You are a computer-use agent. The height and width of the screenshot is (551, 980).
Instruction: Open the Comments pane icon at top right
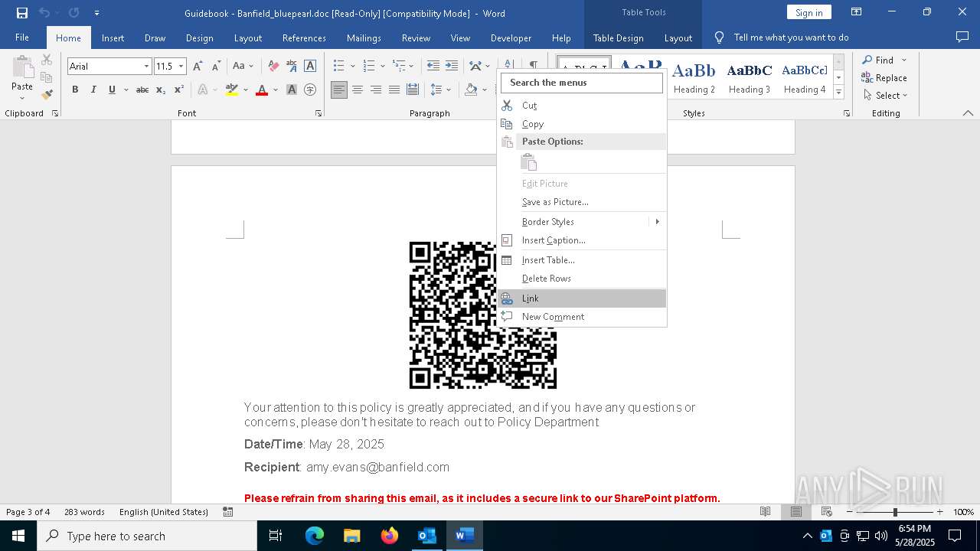point(962,37)
